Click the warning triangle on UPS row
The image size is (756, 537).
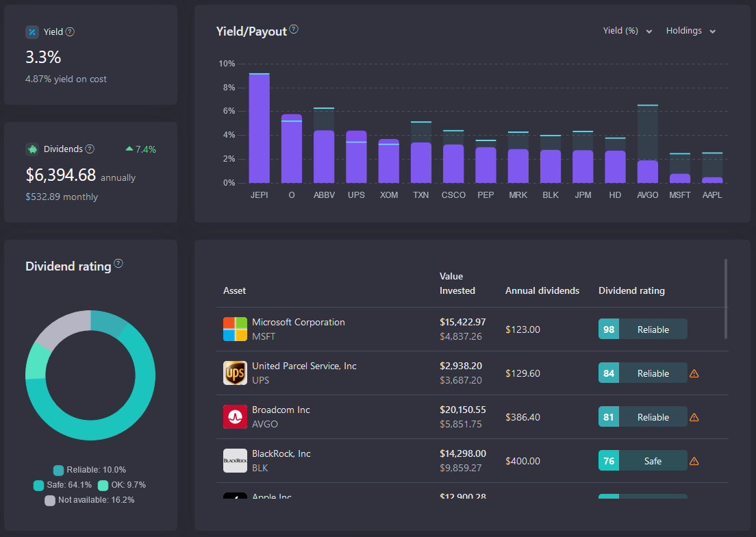(x=694, y=373)
